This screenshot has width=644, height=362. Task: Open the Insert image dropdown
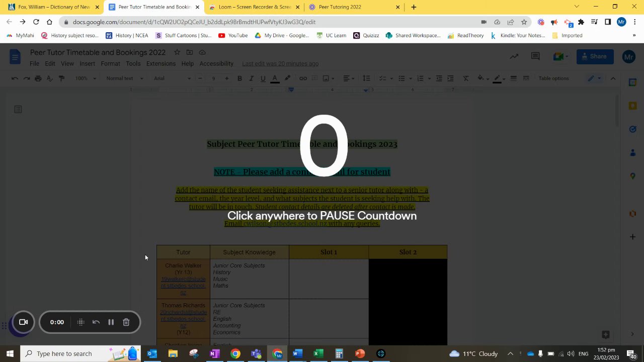pos(328,78)
